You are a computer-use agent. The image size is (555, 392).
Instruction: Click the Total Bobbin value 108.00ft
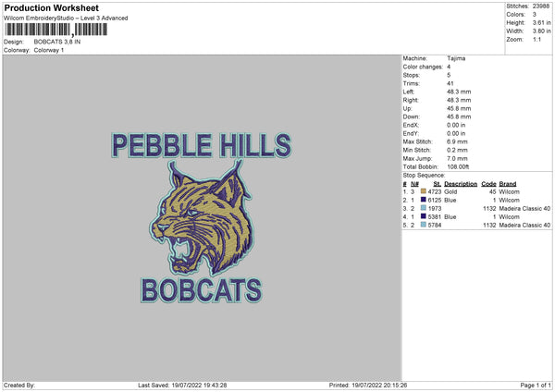pos(458,166)
